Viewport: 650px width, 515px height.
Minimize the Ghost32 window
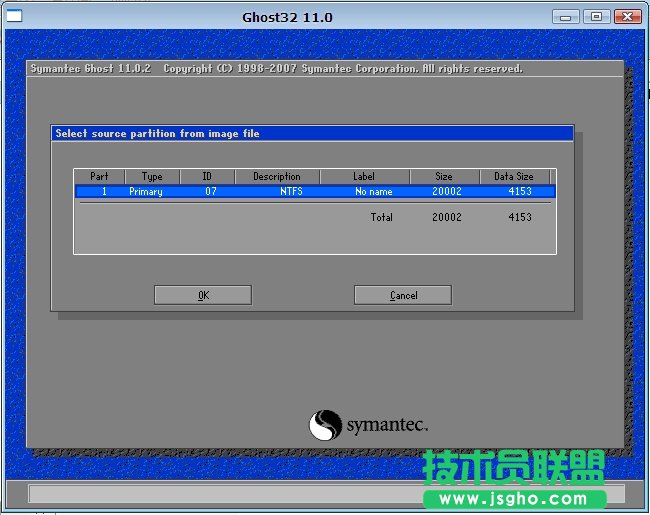click(569, 16)
